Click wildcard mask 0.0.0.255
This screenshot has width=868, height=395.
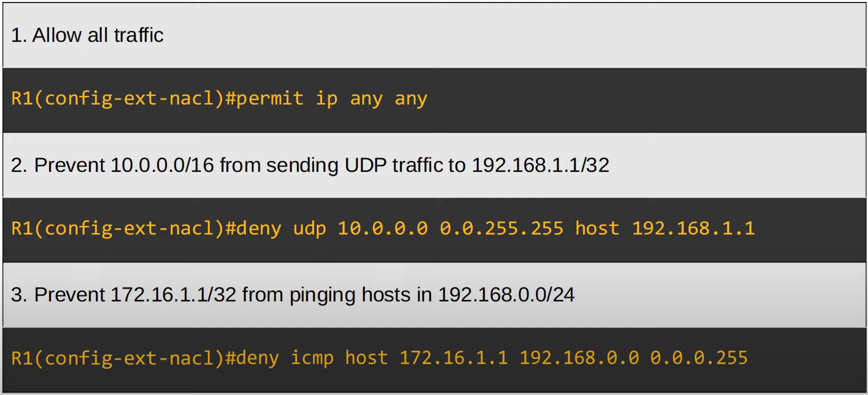[699, 358]
